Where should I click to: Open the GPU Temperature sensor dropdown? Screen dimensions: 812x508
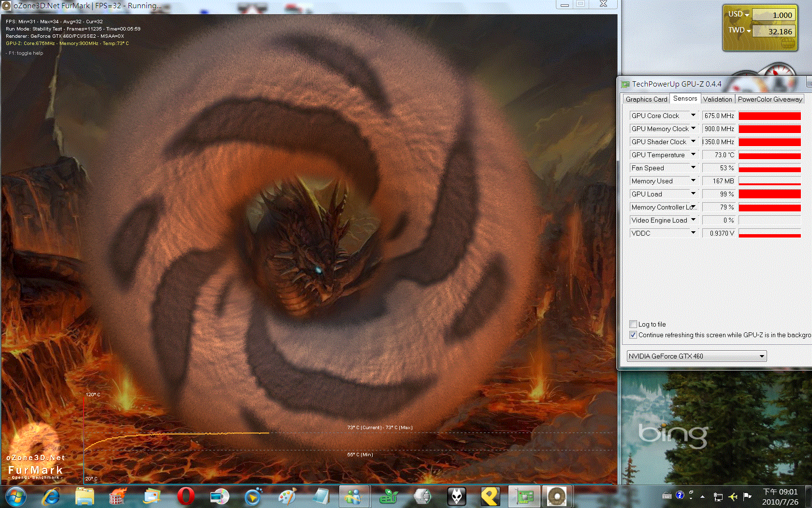[x=693, y=154]
